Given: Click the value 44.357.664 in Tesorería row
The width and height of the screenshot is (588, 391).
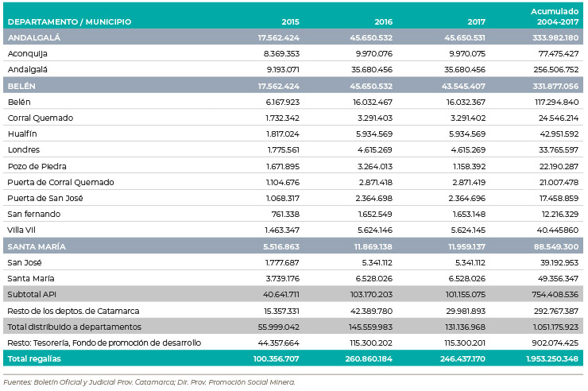Looking at the screenshot, I should pos(279,343).
